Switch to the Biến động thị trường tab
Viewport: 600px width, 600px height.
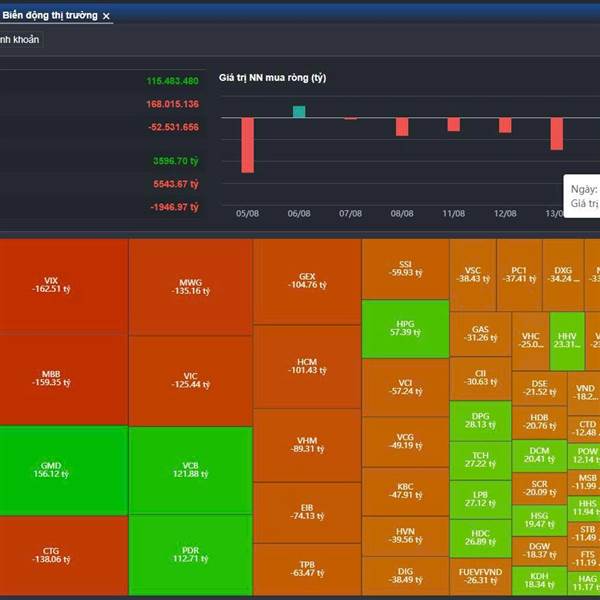pos(50,15)
